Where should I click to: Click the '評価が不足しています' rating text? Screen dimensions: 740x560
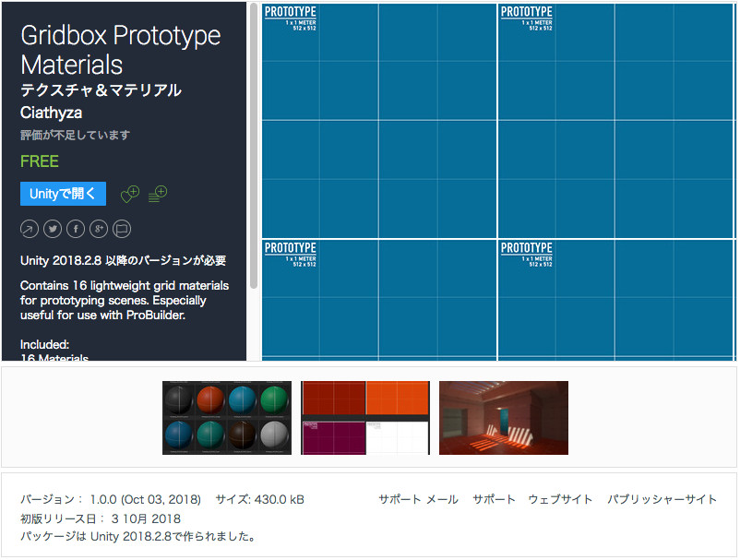pyautogui.click(x=75, y=135)
